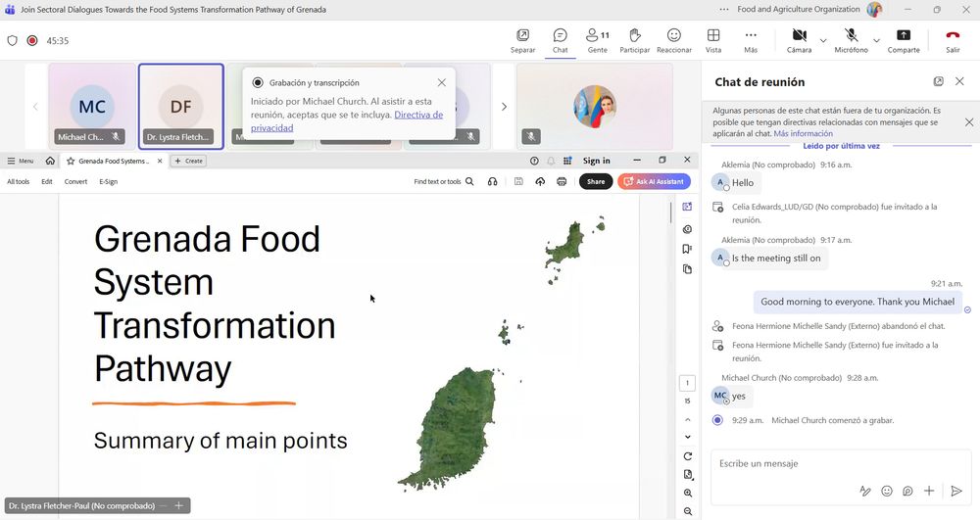Click the Save floppy disk icon
The image size is (980, 520).
click(x=518, y=181)
